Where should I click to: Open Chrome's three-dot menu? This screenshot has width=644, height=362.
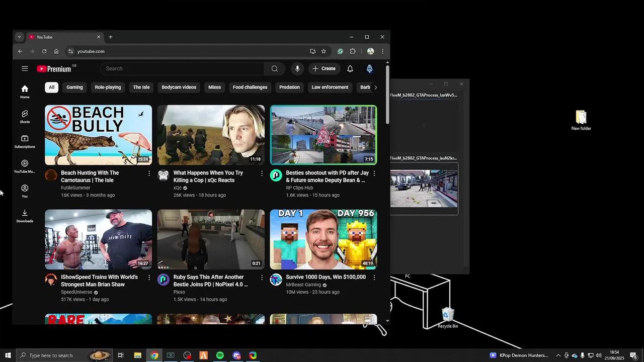tap(382, 51)
